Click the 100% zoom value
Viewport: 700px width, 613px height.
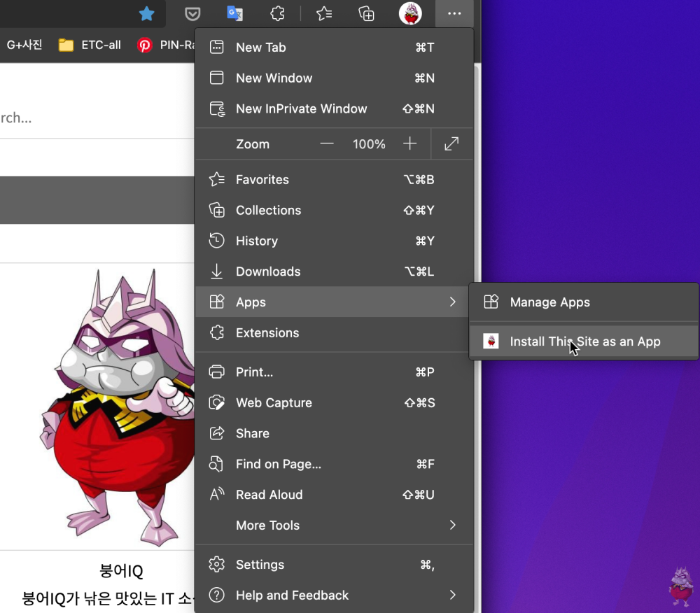pyautogui.click(x=369, y=144)
